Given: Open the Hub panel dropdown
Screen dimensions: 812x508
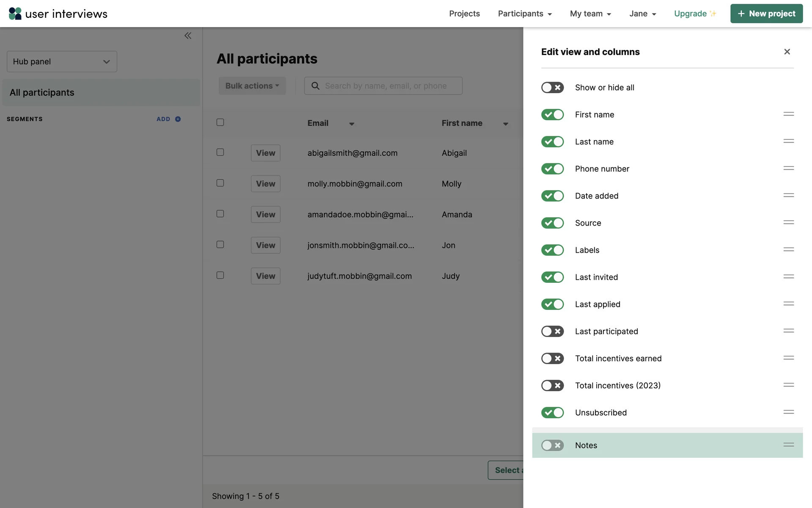Looking at the screenshot, I should coord(62,62).
